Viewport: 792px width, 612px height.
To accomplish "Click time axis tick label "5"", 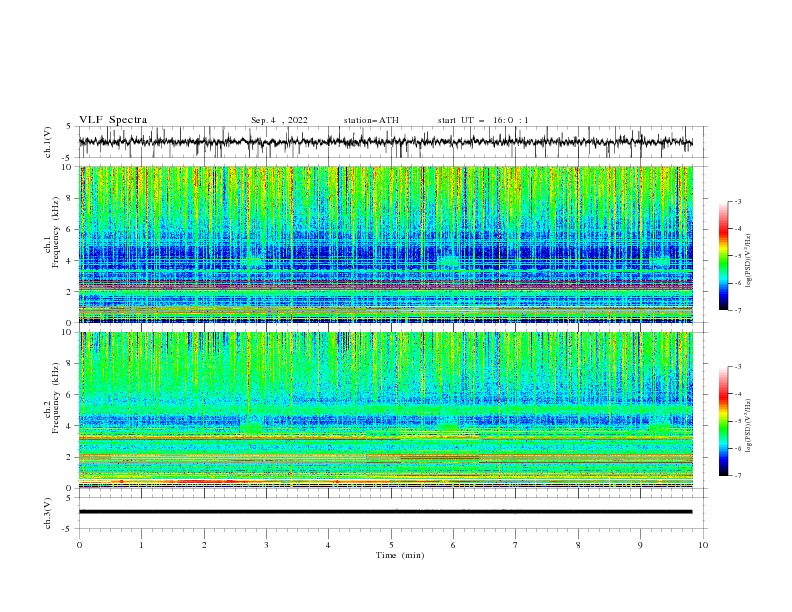I will (391, 545).
